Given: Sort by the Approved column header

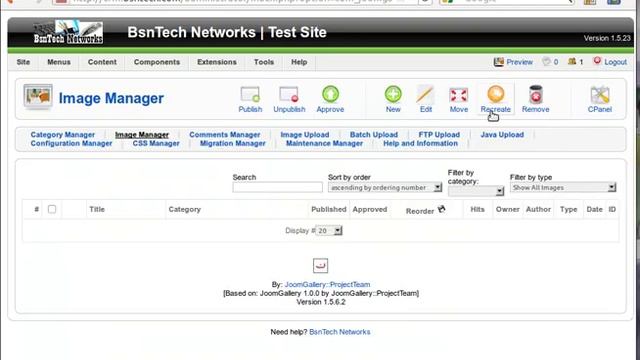Looking at the screenshot, I should click(370, 209).
